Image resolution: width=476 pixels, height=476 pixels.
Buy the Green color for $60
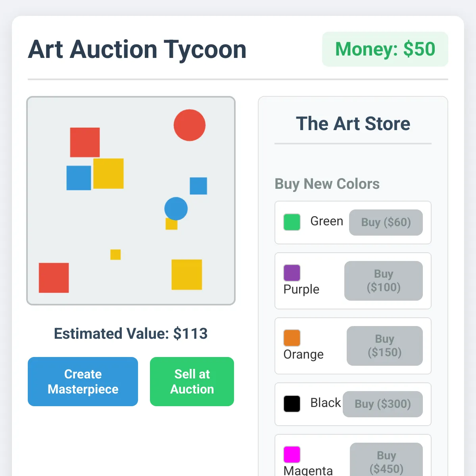tap(386, 223)
